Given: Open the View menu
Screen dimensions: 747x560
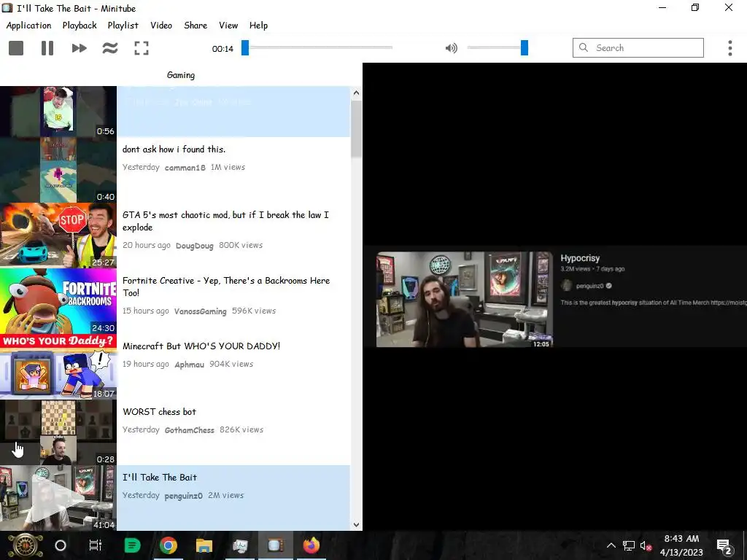Looking at the screenshot, I should pyautogui.click(x=228, y=26).
